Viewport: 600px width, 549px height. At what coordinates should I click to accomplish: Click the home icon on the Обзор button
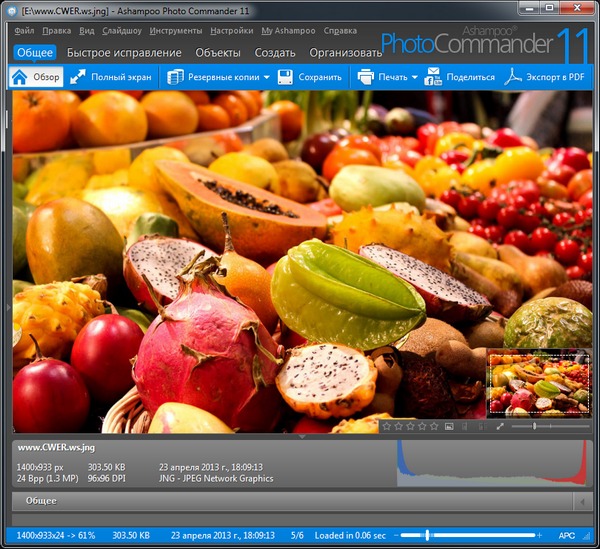pyautogui.click(x=19, y=77)
